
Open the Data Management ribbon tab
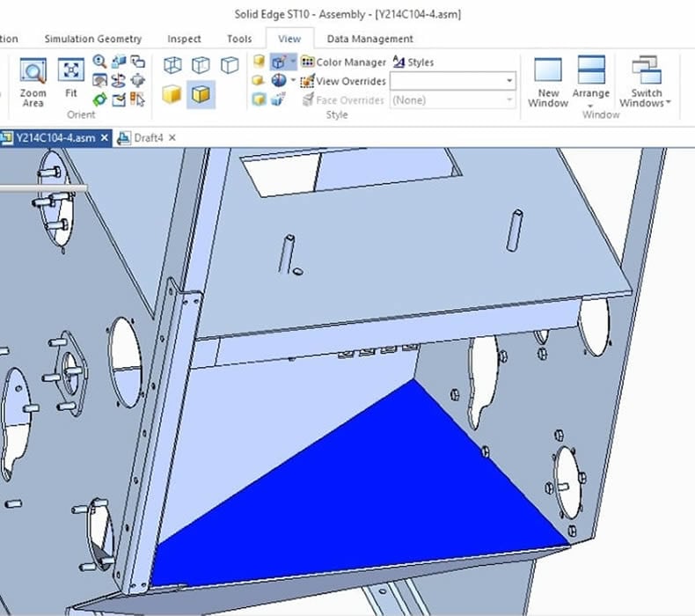369,39
